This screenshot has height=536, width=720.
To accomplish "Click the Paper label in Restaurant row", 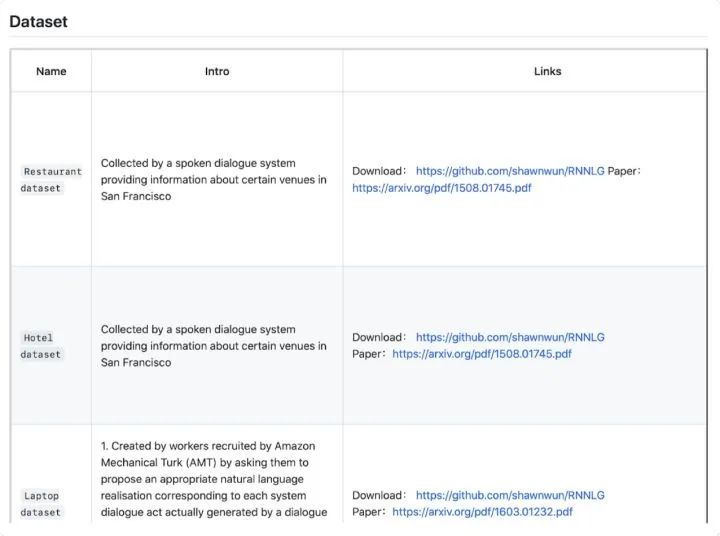I will click(x=623, y=171).
